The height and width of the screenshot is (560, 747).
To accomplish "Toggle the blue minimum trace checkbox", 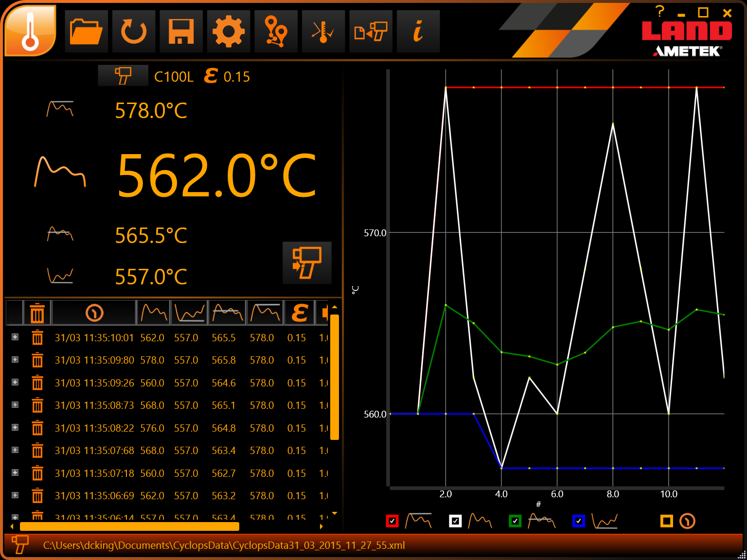I will 579,521.
